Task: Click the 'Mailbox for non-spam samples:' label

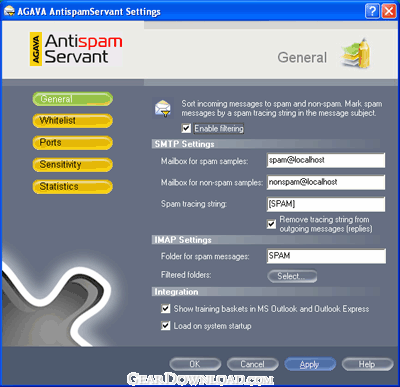Action: click(212, 183)
